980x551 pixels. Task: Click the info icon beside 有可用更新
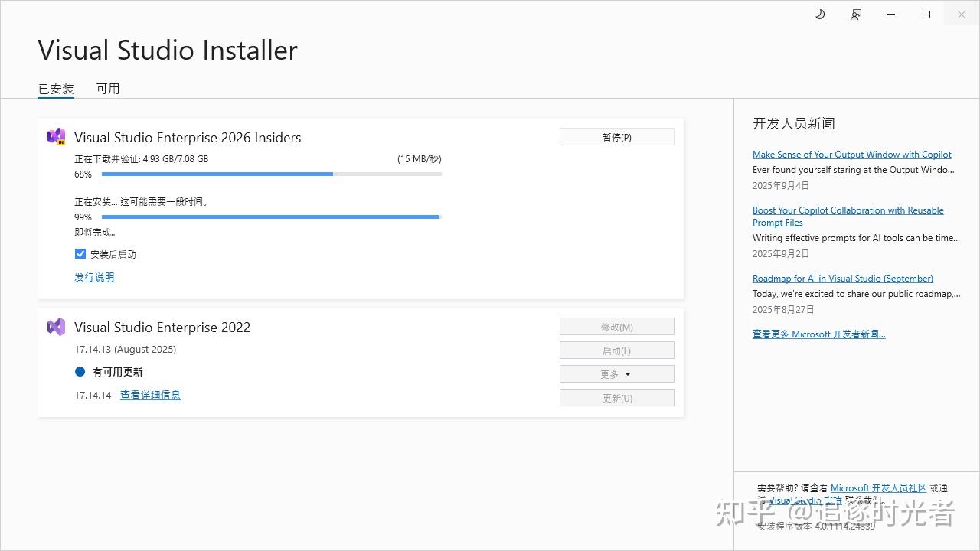(x=81, y=373)
